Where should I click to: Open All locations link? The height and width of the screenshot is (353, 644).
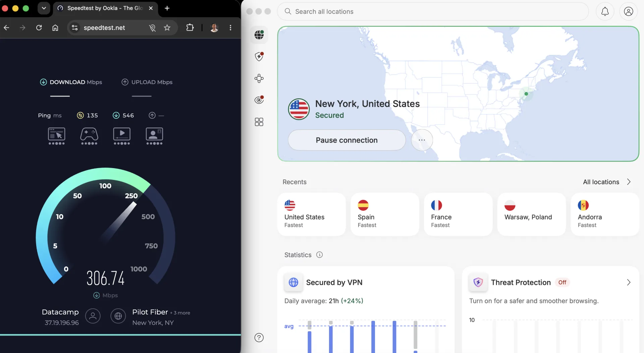coord(601,182)
